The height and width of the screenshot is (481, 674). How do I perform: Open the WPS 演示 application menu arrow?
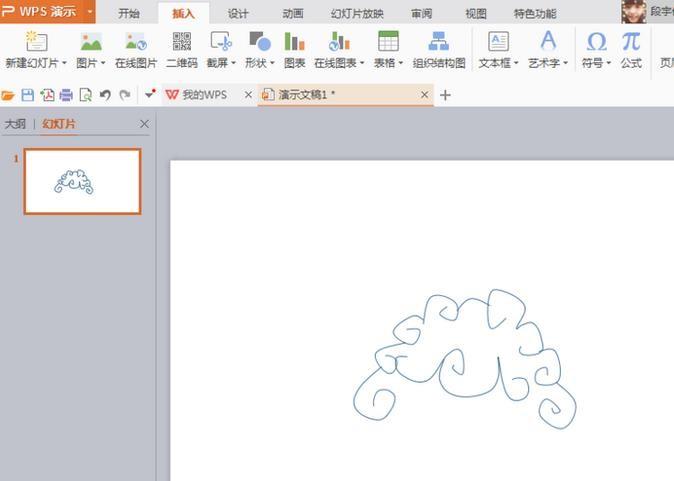[90, 12]
